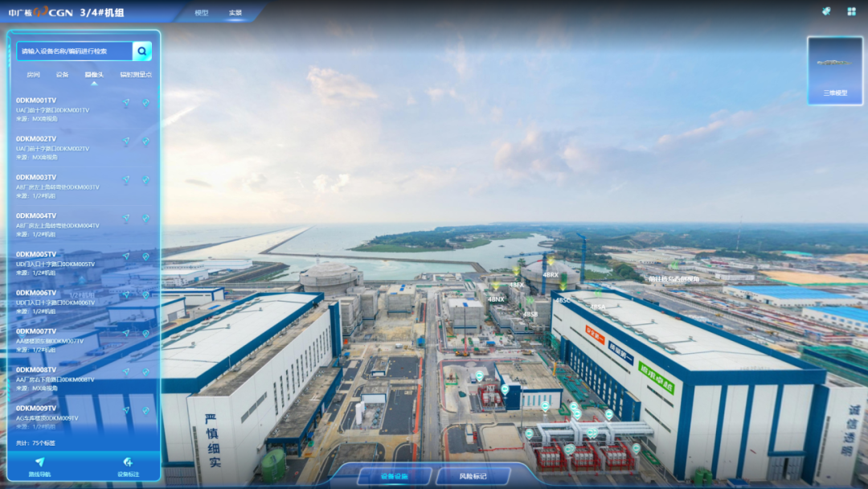The image size is (868, 489).
Task: Click location pin icon for 0DKM002TV
Action: [145, 141]
